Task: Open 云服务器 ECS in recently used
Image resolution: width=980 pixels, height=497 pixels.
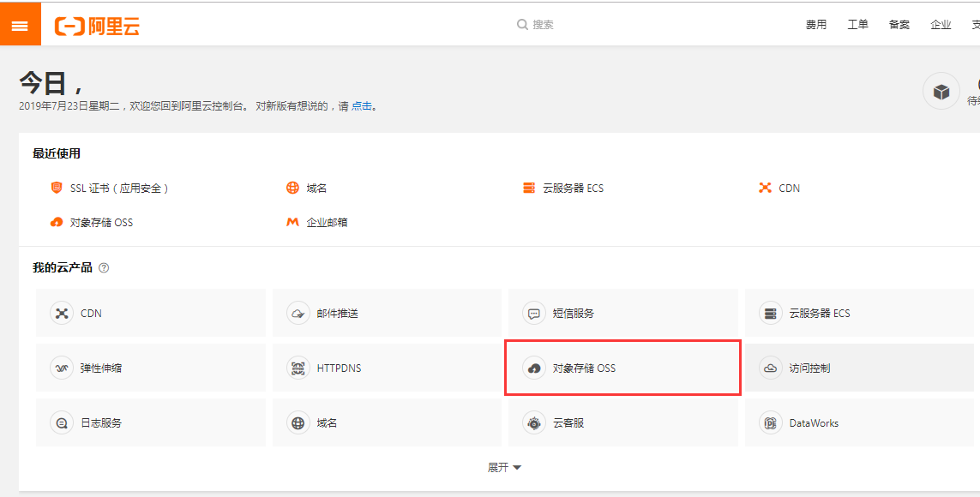Action: point(573,188)
